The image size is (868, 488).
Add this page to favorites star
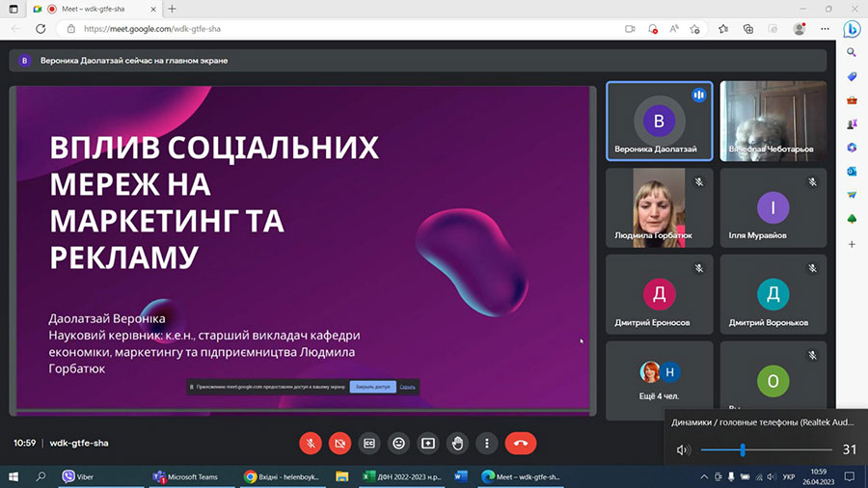click(695, 29)
